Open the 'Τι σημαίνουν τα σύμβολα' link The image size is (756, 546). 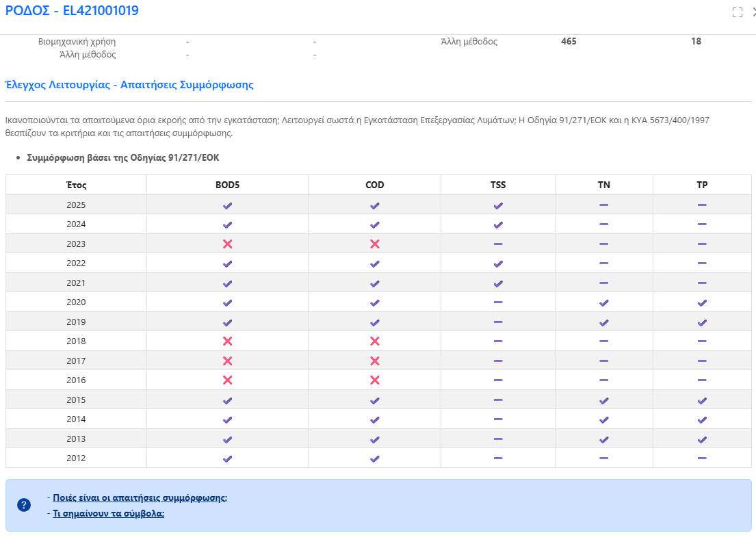(109, 514)
